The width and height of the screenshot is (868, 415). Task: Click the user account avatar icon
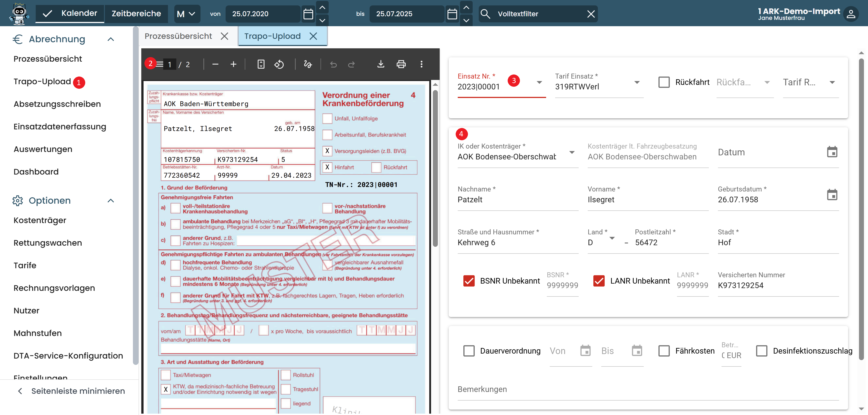850,14
